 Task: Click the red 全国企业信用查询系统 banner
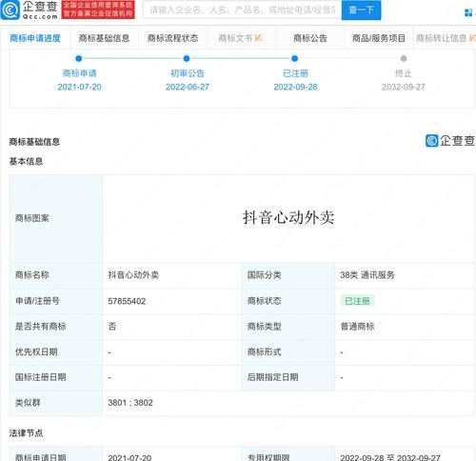click(98, 10)
